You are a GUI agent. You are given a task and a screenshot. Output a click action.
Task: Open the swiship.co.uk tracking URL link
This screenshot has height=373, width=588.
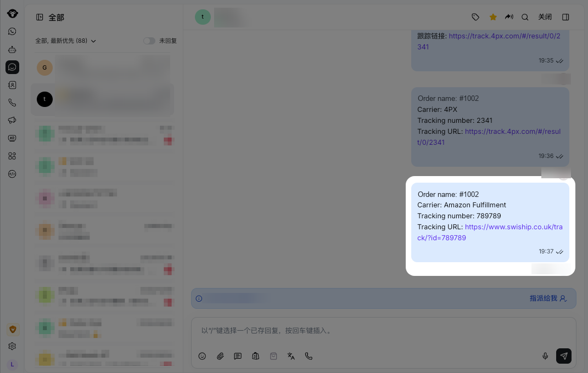[x=490, y=232]
